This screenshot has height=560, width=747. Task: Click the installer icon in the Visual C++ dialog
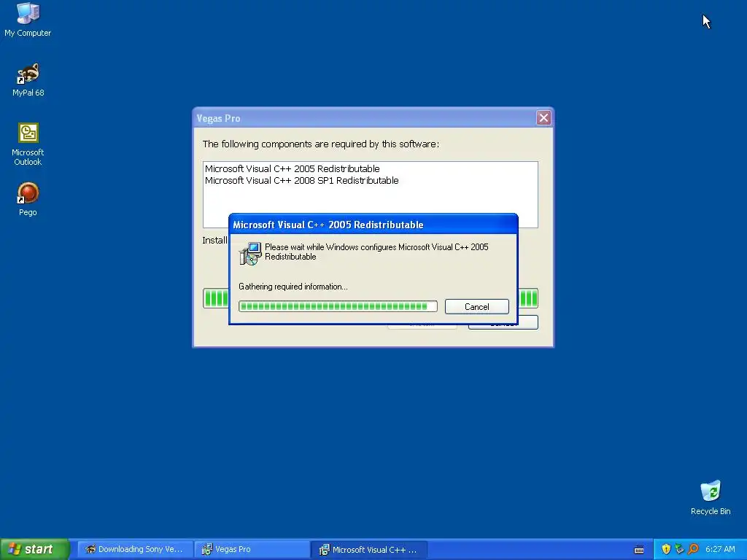click(250, 253)
